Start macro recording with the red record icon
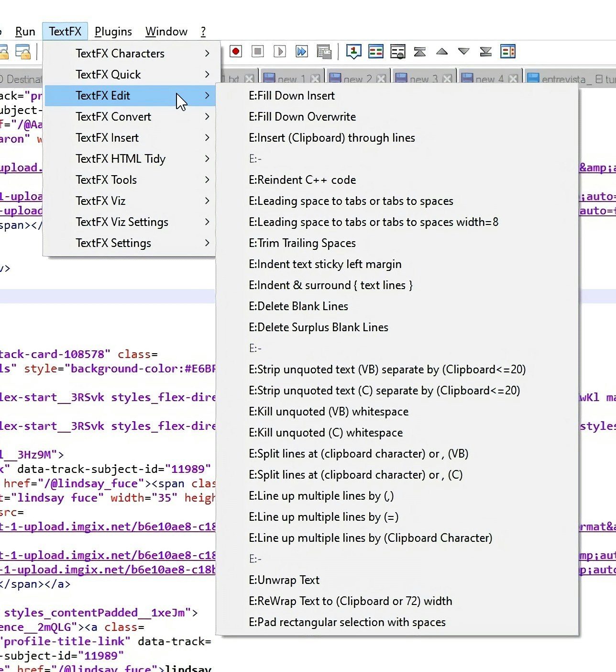The height and width of the screenshot is (672, 616). coord(236,51)
